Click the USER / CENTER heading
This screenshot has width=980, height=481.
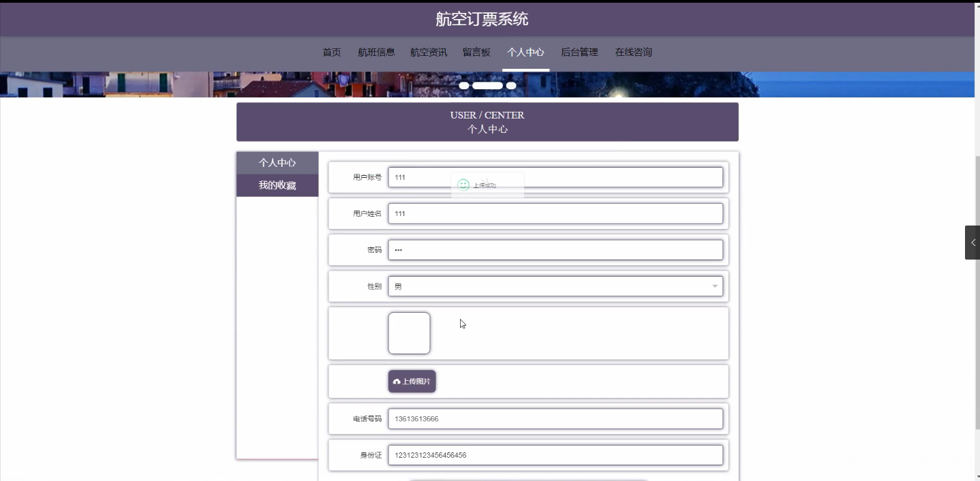coord(487,115)
